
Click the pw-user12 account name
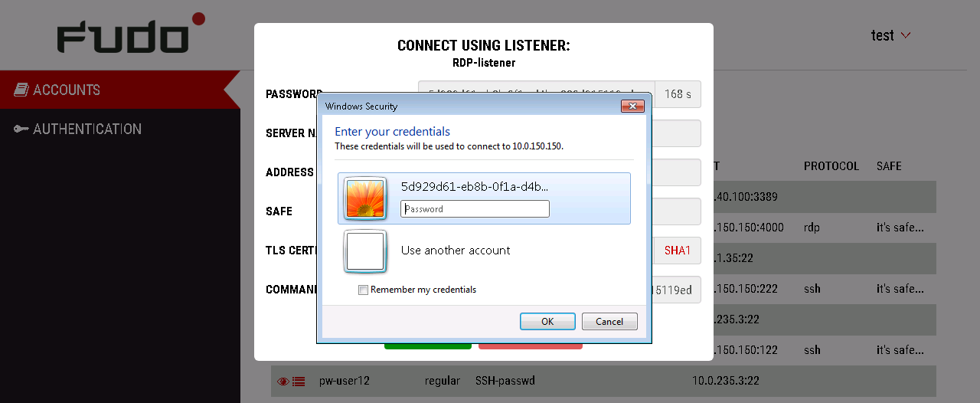(x=345, y=381)
